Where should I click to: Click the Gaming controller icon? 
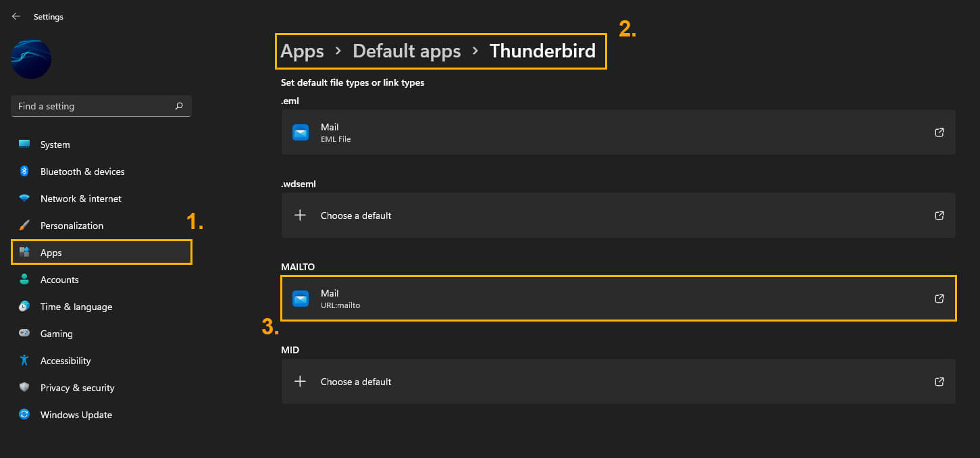click(x=24, y=334)
